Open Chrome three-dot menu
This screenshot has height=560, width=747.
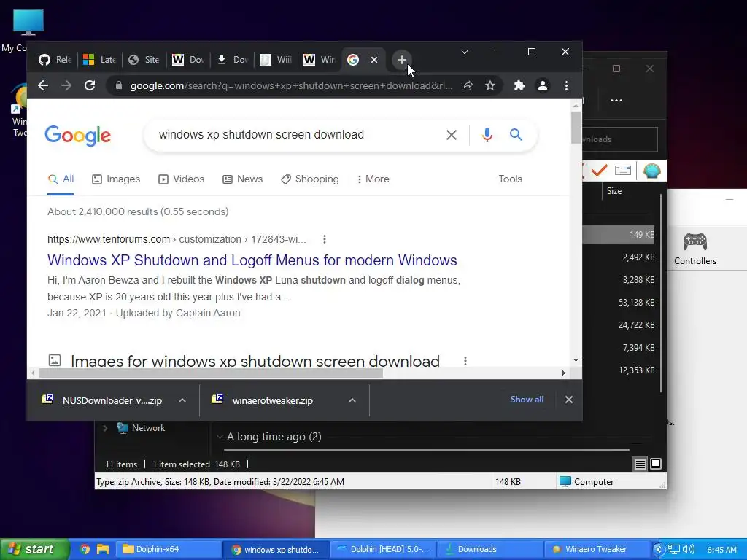(566, 86)
